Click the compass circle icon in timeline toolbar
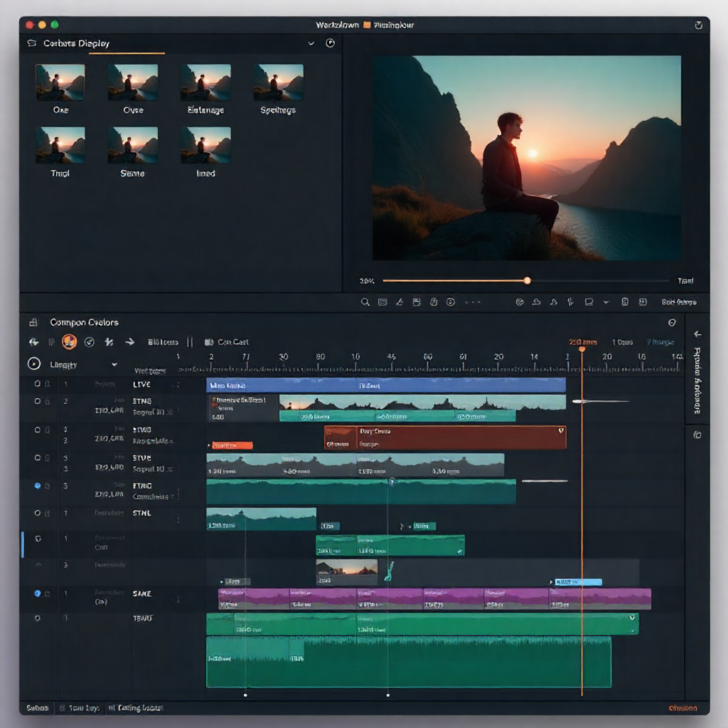The height and width of the screenshot is (728, 728). tap(89, 342)
